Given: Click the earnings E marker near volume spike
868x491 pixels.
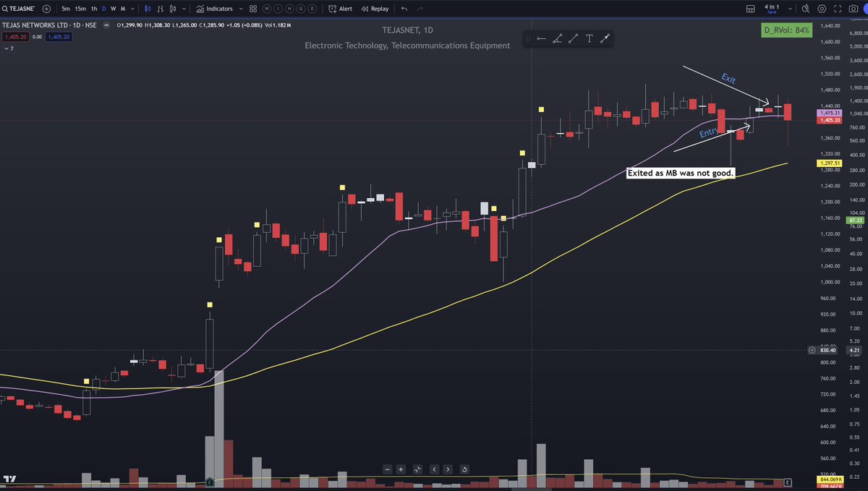Looking at the screenshot, I should 209,481.
